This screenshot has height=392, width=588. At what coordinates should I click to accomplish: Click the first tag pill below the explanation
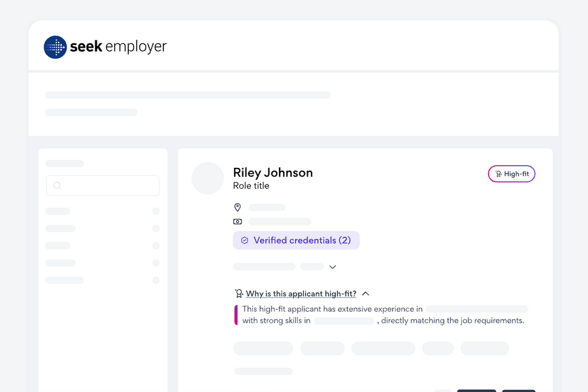click(263, 348)
